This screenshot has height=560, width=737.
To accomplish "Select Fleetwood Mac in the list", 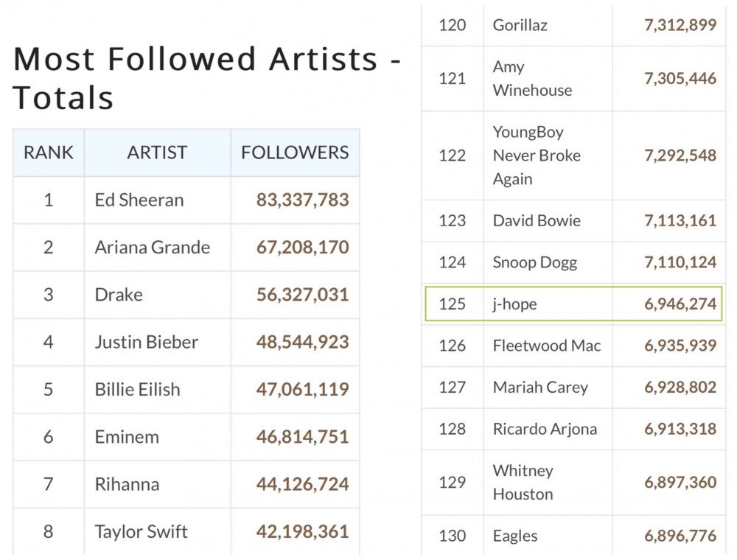I will click(x=547, y=346).
